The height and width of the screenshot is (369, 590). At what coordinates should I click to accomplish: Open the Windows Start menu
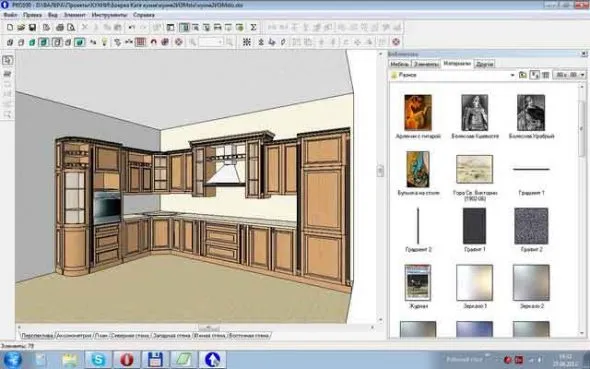coord(12,360)
